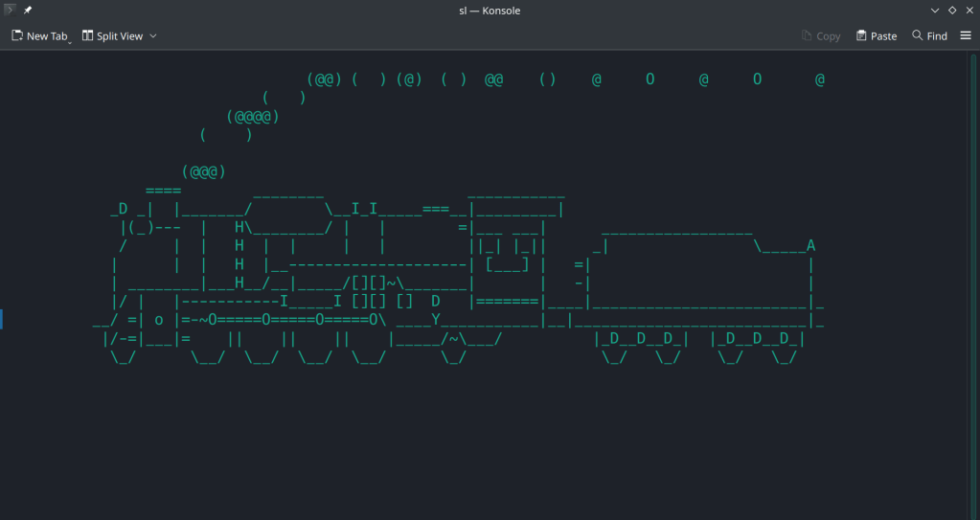Viewport: 980px width, 520px height.
Task: Click the Paste clipboard icon
Action: pyautogui.click(x=861, y=35)
